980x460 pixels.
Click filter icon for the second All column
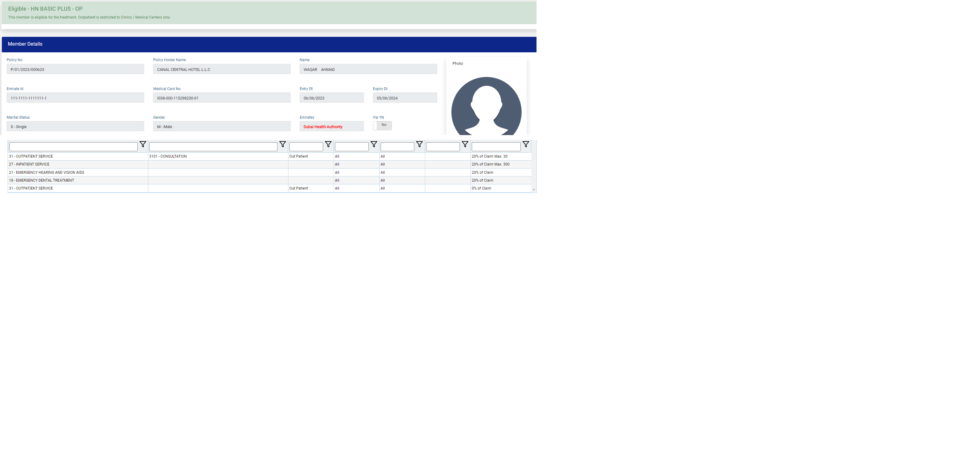tap(419, 144)
